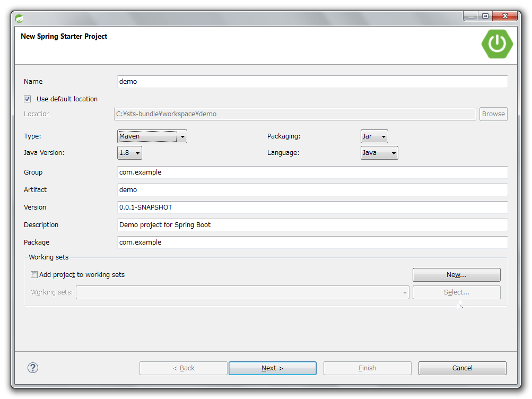Click the Finish button
Viewport: 532px width, 399px height.
tap(368, 368)
